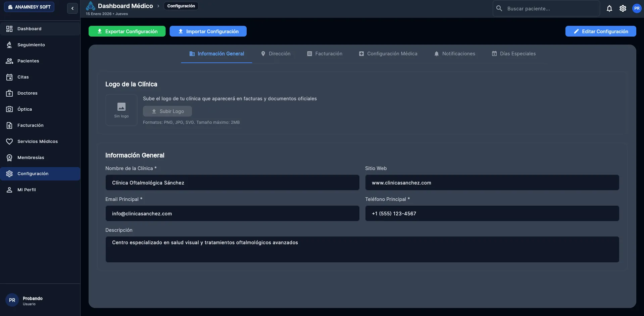
Task: Click Importar Configuración button
Action: 208,31
